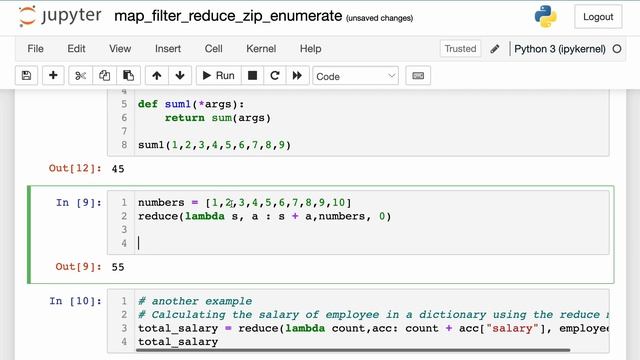Viewport: 640px width, 360px height.
Task: Move selected cell down arrow
Action: (x=180, y=76)
